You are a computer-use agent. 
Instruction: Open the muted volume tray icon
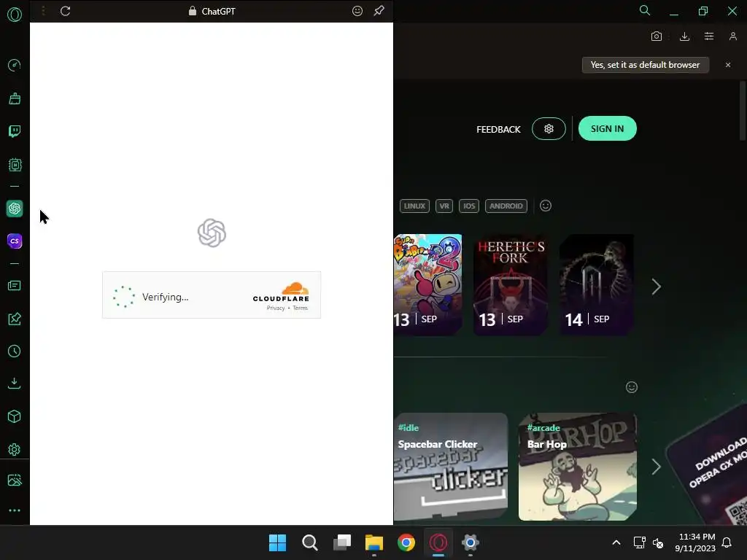658,542
